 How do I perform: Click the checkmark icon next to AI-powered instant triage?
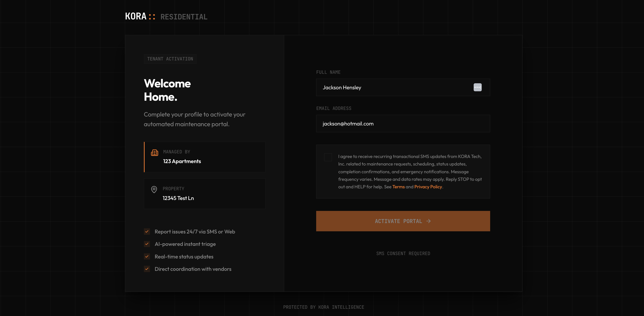147,244
